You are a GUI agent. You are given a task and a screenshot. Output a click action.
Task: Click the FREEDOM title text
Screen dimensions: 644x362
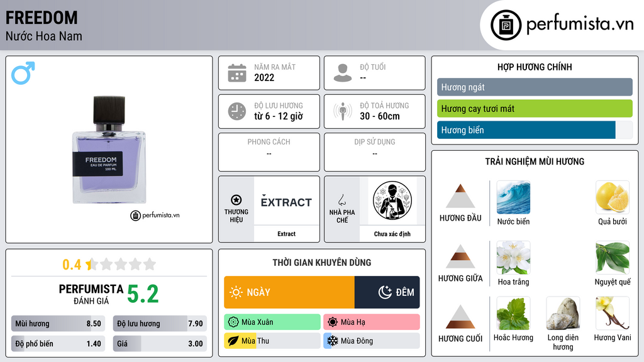[42, 18]
